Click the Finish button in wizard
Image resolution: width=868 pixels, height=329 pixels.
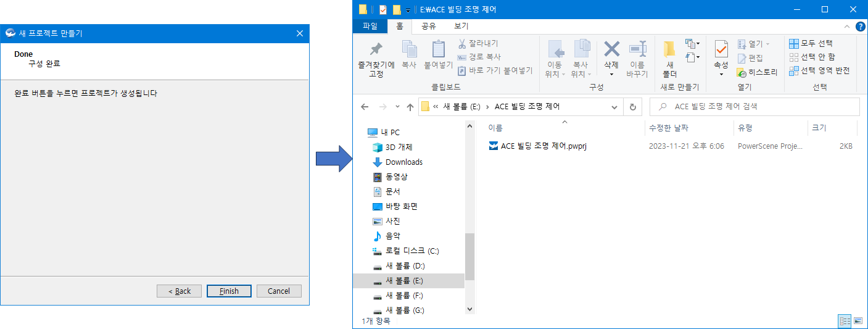[229, 291]
